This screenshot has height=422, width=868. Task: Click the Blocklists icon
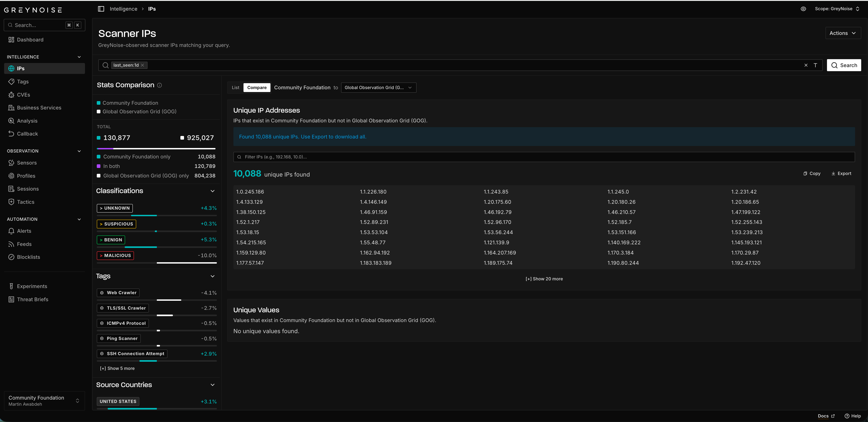click(x=11, y=257)
